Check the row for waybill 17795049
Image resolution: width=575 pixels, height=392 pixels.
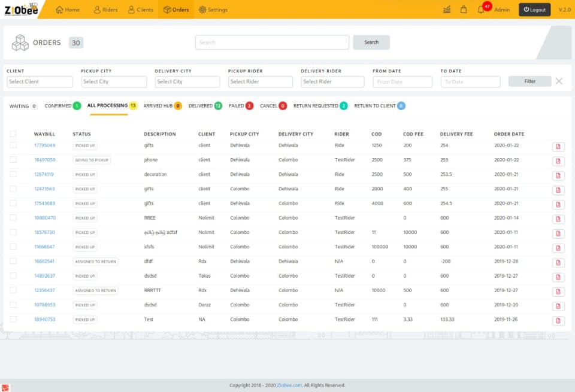pos(13,145)
